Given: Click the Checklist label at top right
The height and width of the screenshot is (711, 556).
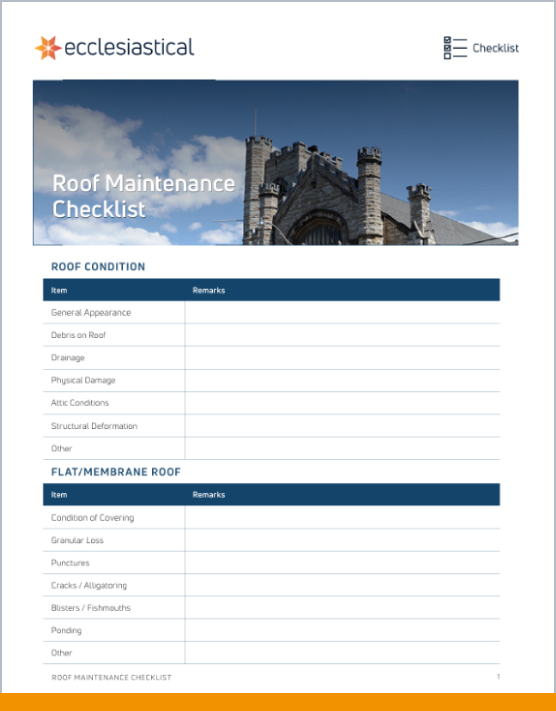Looking at the screenshot, I should 495,48.
